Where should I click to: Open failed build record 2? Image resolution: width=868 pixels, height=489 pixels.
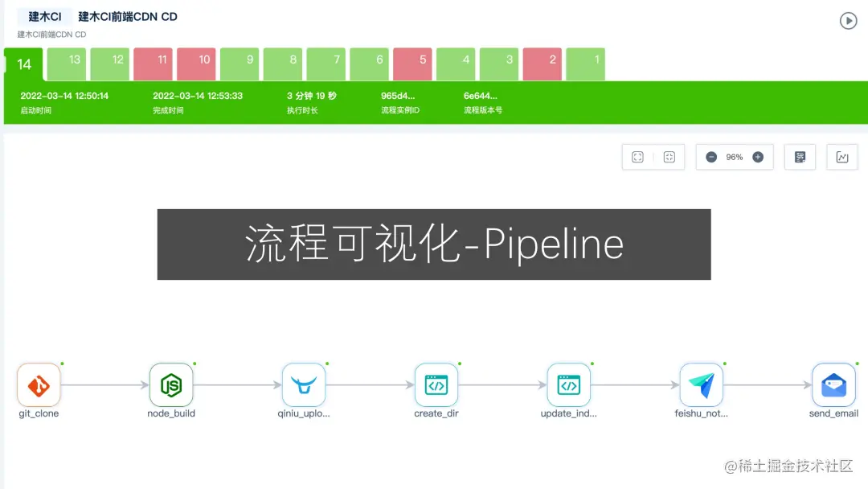pos(542,64)
